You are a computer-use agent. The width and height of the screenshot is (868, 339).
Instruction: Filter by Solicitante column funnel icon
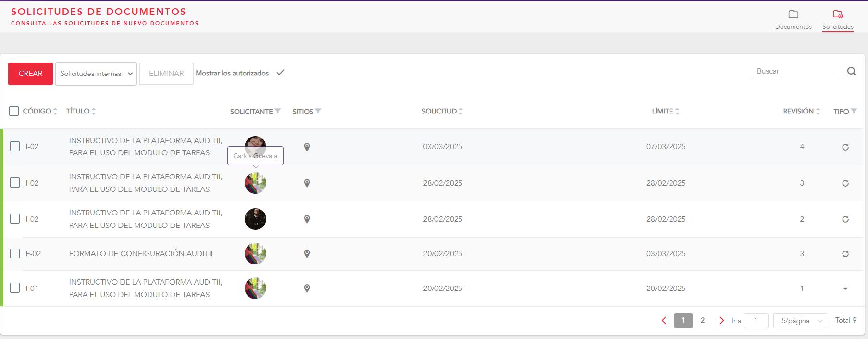tap(278, 111)
